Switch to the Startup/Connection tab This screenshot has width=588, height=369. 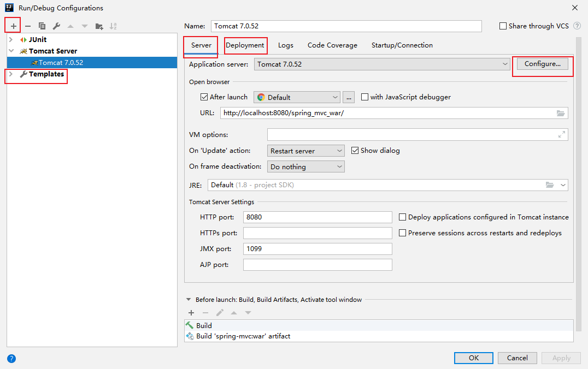(402, 45)
